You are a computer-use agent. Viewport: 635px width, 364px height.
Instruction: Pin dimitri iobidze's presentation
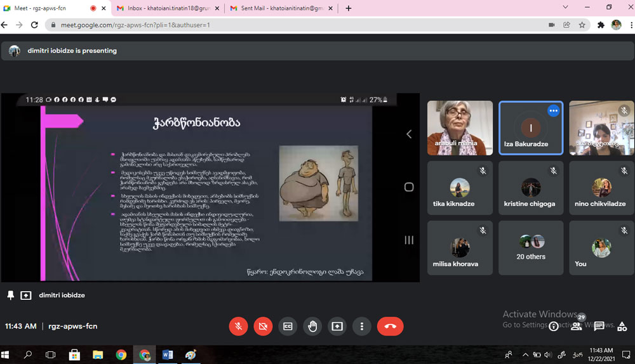tap(11, 295)
